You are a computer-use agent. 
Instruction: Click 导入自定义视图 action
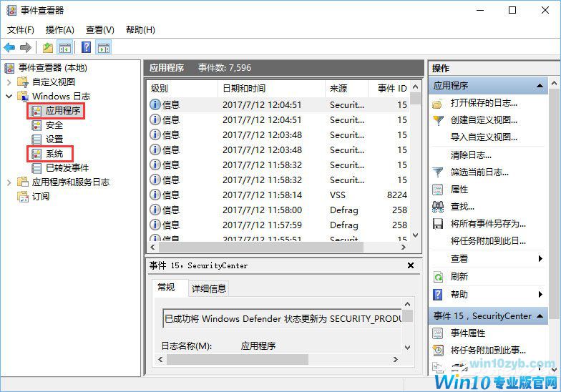coord(484,137)
